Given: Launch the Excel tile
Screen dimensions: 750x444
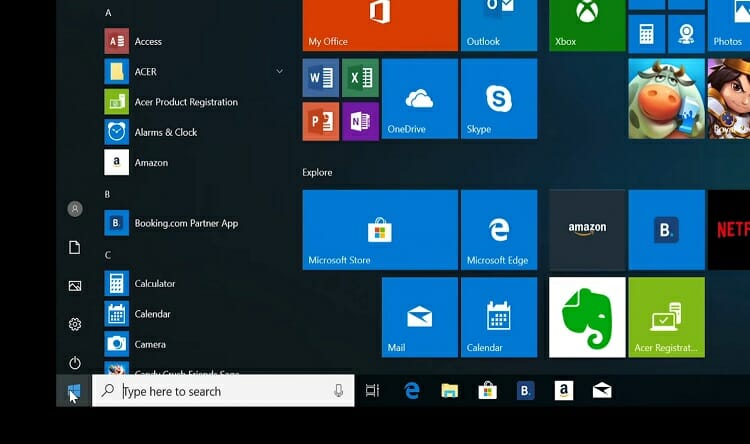Looking at the screenshot, I should pos(360,78).
